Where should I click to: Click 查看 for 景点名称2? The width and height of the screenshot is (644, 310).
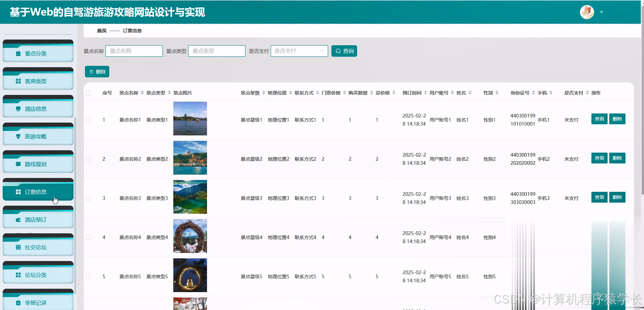pyautogui.click(x=599, y=158)
